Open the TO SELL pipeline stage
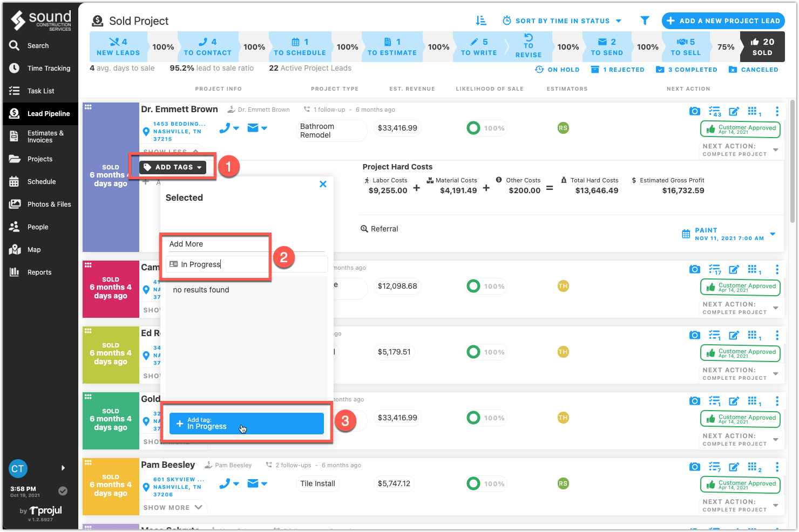This screenshot has width=799, height=532. pyautogui.click(x=686, y=47)
